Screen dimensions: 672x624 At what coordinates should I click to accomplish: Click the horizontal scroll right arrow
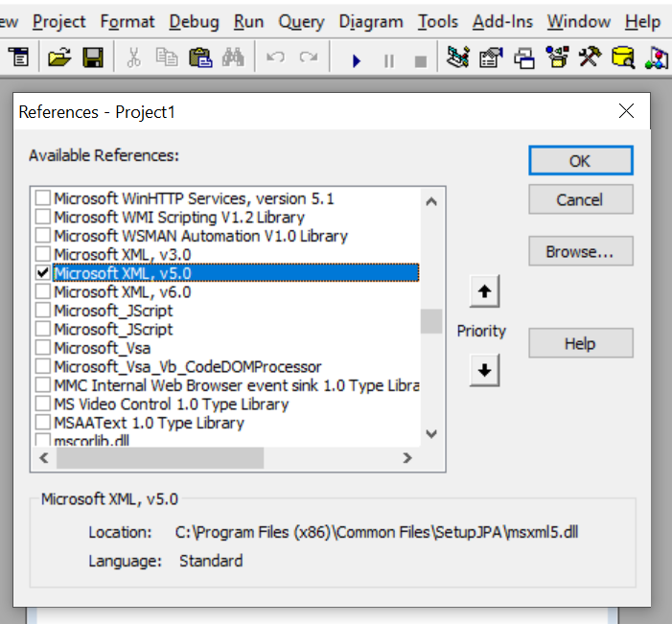(x=407, y=458)
